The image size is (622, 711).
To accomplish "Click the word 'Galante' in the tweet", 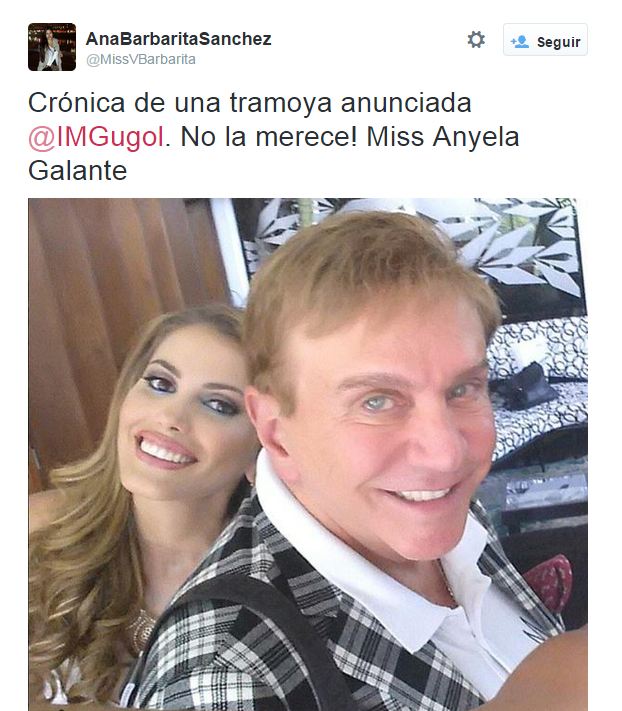I will coord(78,171).
